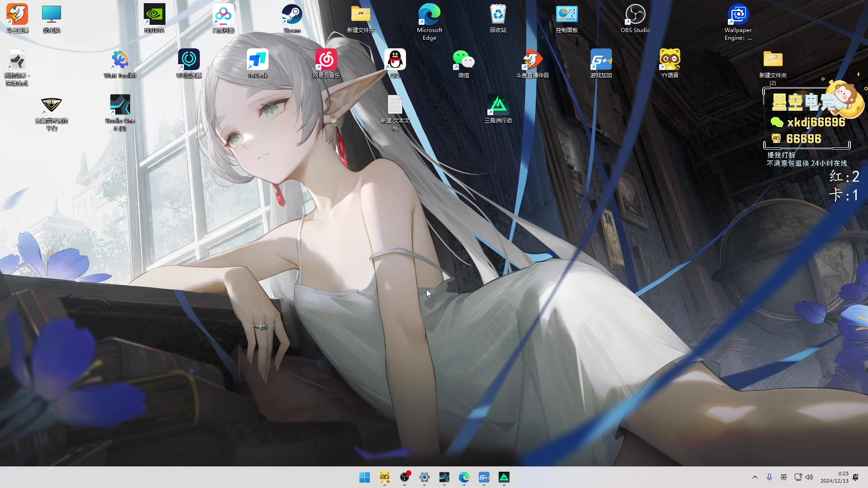Launch ToDesk from the desktop

click(258, 63)
